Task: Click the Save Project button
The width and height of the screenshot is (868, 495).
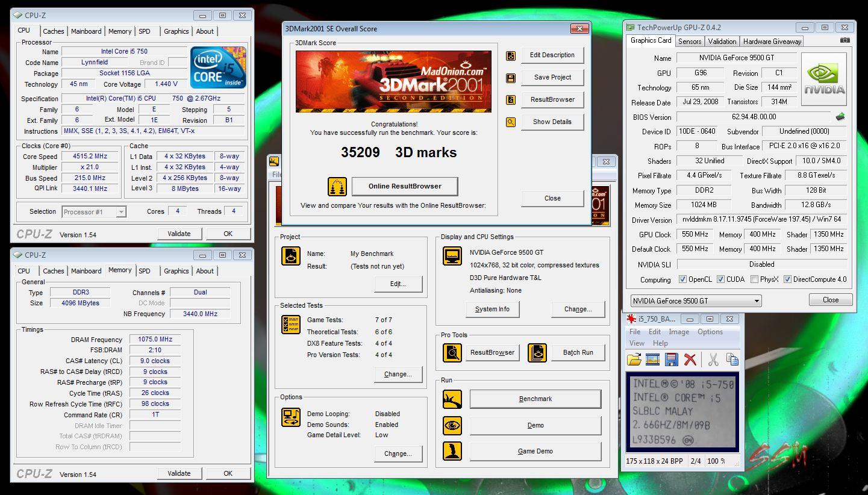Action: point(552,77)
